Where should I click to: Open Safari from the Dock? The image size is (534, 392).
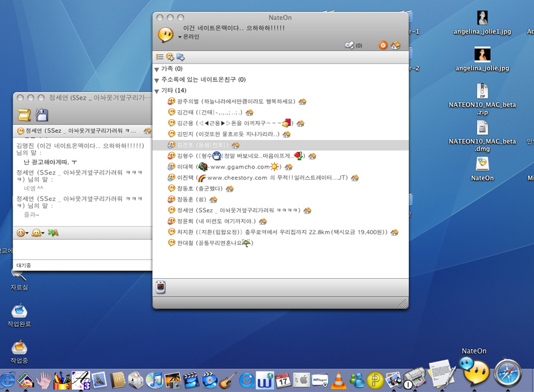(x=507, y=374)
